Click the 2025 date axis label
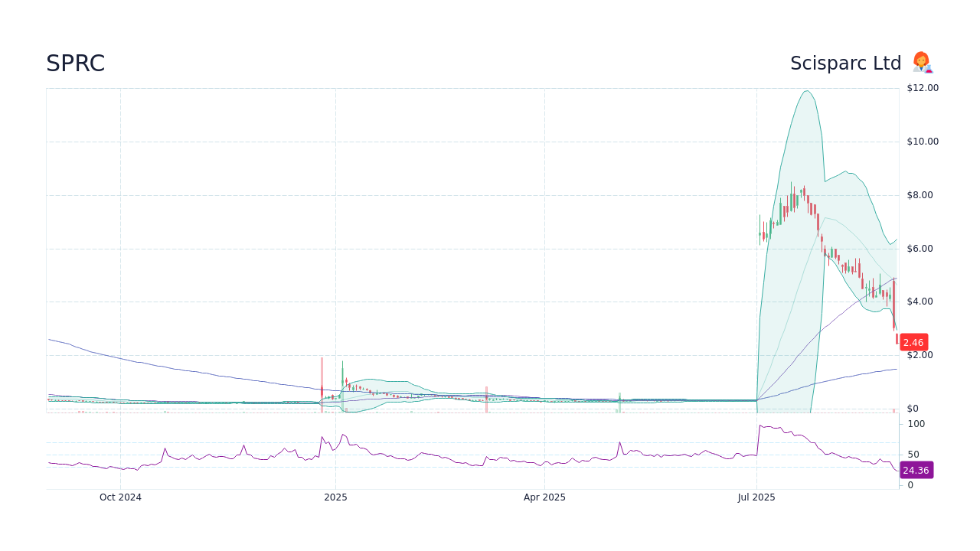Image resolution: width=980 pixels, height=551 pixels. (335, 497)
